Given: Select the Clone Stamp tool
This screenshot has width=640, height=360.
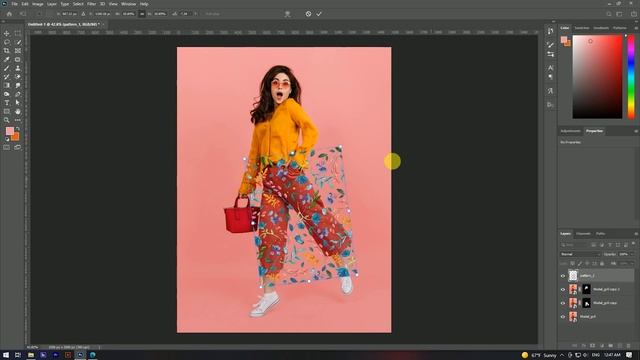Looking at the screenshot, I should pyautogui.click(x=18, y=68).
